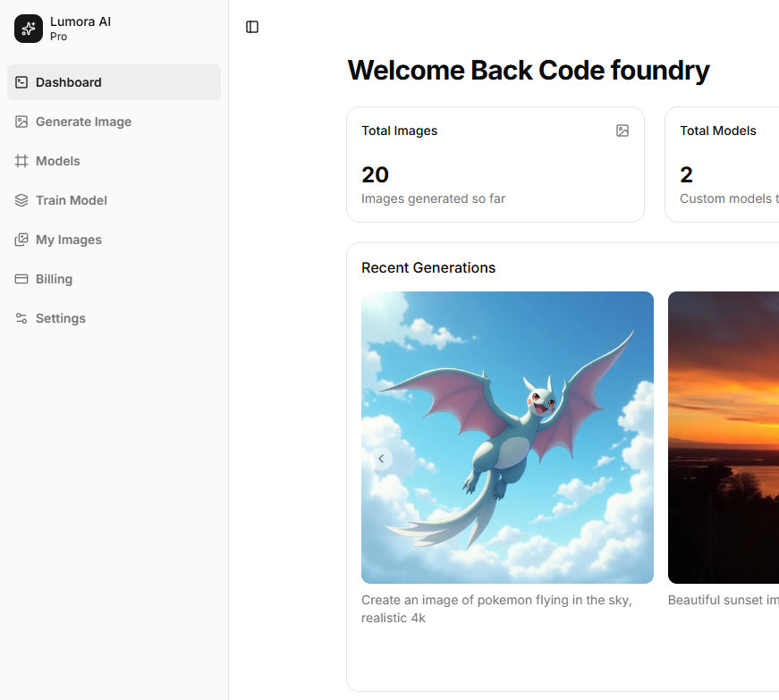Open the flying pokemon generated image
Viewport: 779px width, 700px height.
507,437
